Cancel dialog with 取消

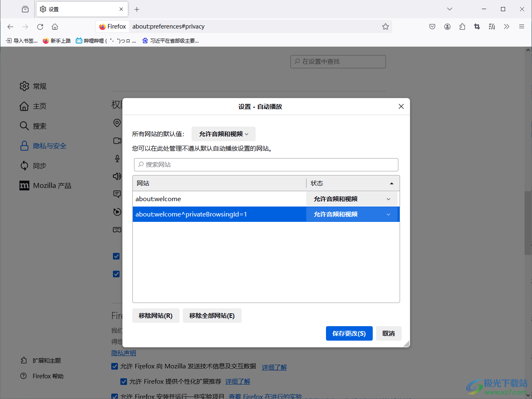[x=388, y=334]
